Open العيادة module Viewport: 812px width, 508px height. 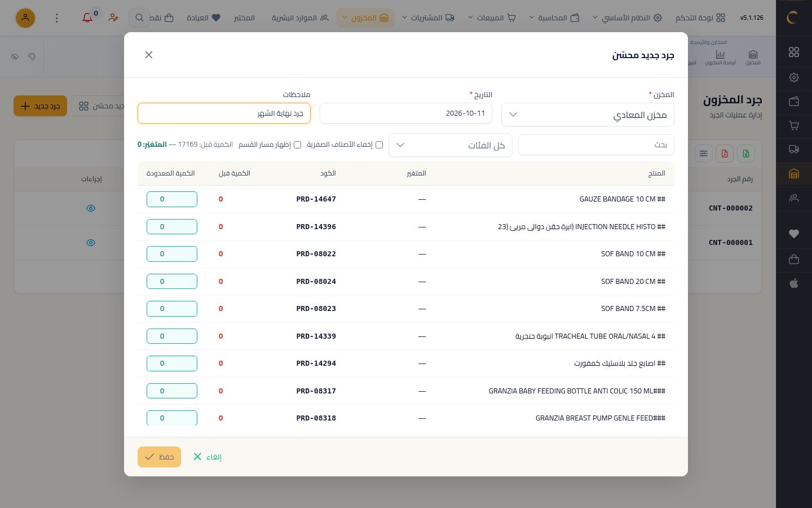203,18
